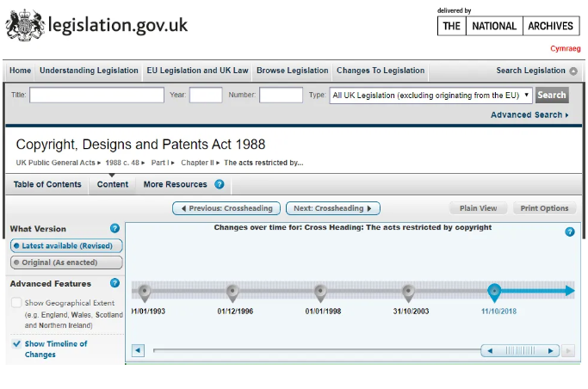Click the timeline scroll left arrow

[138, 350]
